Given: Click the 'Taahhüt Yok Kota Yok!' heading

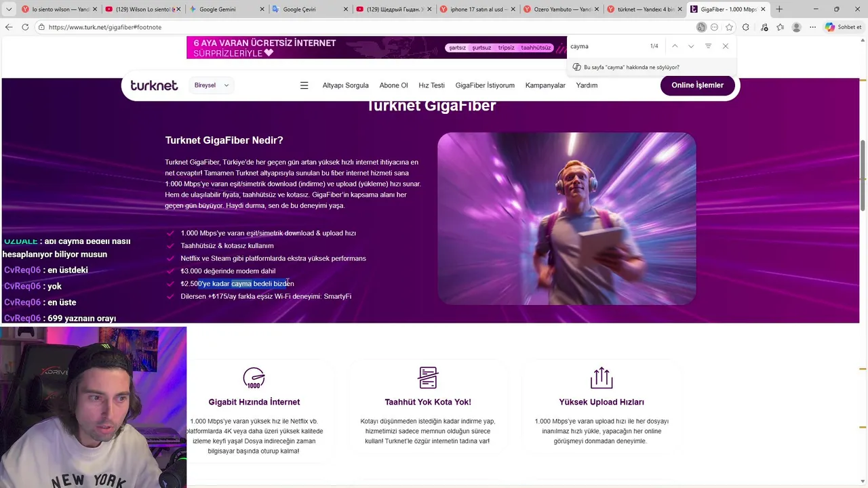Looking at the screenshot, I should (x=428, y=402).
